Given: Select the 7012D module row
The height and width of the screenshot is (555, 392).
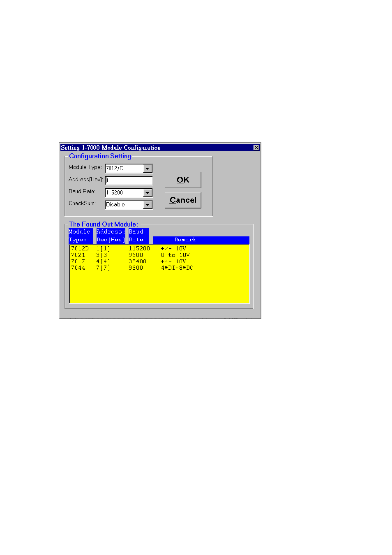Looking at the screenshot, I should coord(159,249).
